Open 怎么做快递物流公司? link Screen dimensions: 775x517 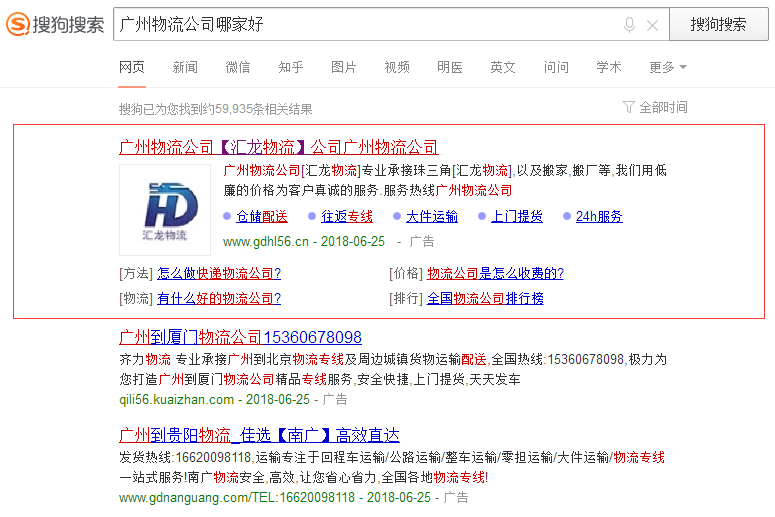219,273
